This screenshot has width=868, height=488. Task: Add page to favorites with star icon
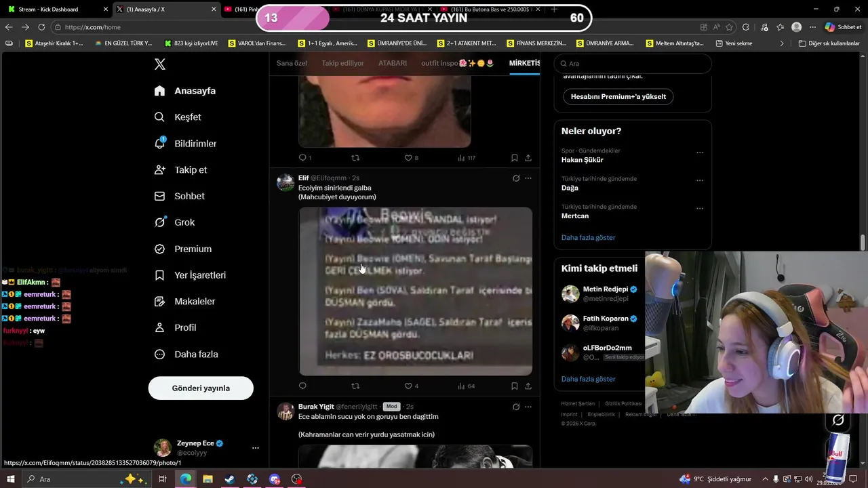click(x=729, y=27)
